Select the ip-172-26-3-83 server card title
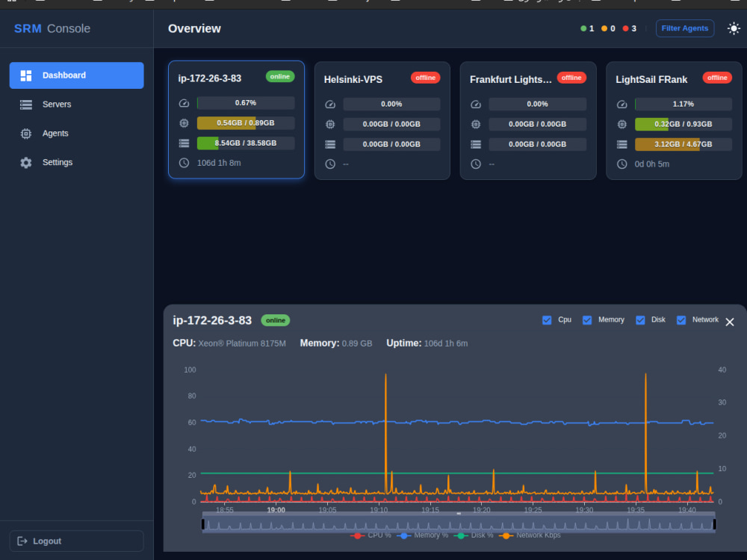747x560 pixels. (x=210, y=78)
